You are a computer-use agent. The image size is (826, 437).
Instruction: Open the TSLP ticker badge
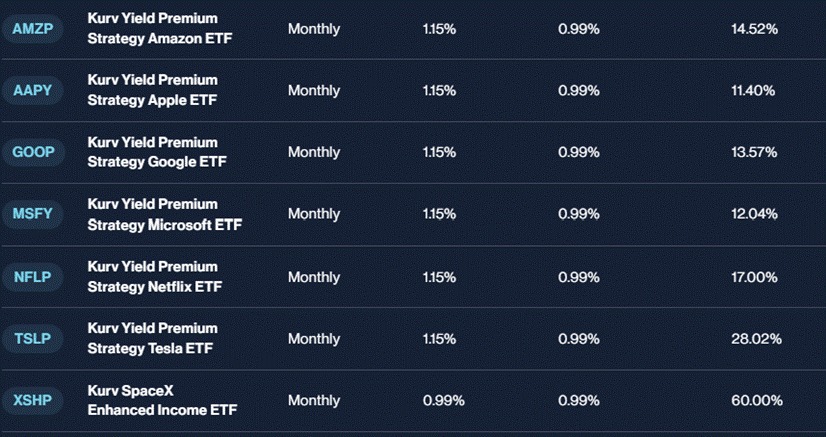(33, 339)
